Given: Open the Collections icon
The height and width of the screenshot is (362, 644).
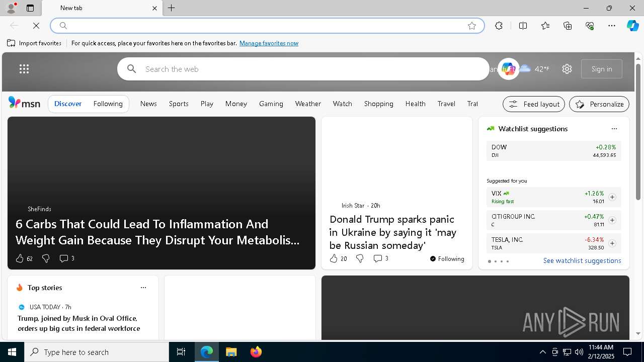Looking at the screenshot, I should [568, 26].
